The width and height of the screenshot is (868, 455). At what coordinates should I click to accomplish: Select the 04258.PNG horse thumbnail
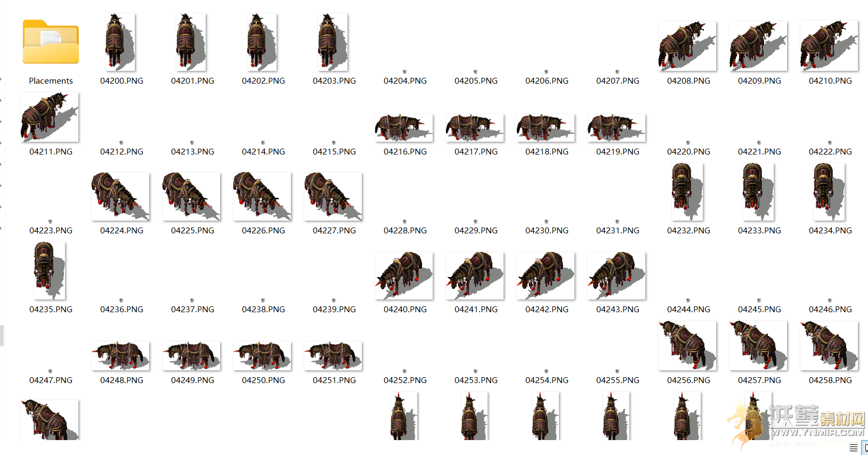(829, 346)
